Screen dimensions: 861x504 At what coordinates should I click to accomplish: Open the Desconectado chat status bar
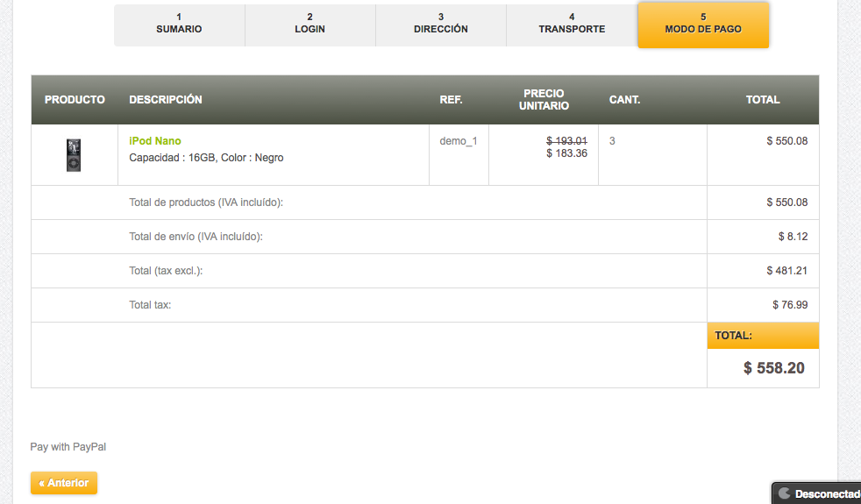tap(817, 493)
